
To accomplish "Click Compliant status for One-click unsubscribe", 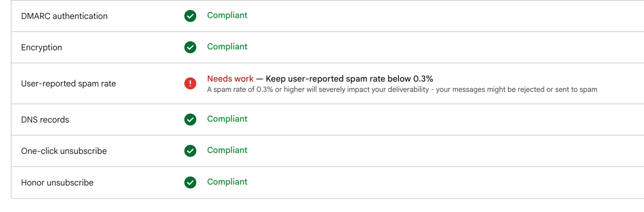I will coord(227,150).
